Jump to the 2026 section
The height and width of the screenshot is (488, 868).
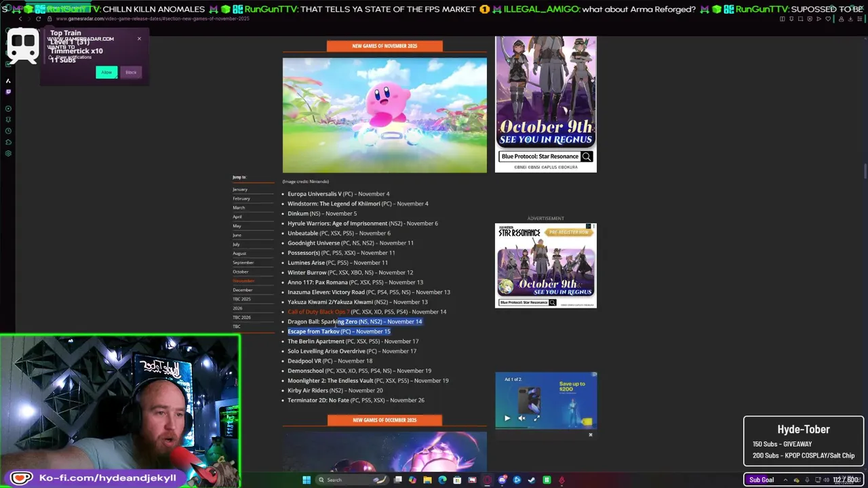click(x=237, y=308)
